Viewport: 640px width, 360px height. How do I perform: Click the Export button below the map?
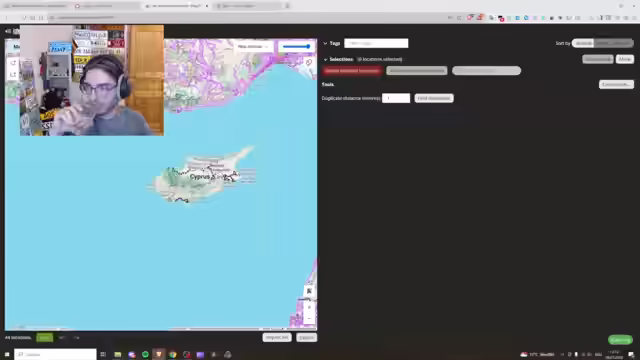[x=307, y=338]
